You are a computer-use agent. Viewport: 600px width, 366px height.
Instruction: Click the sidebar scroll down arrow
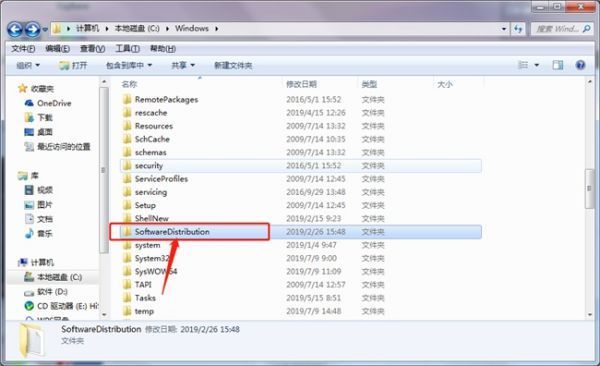pos(104,315)
